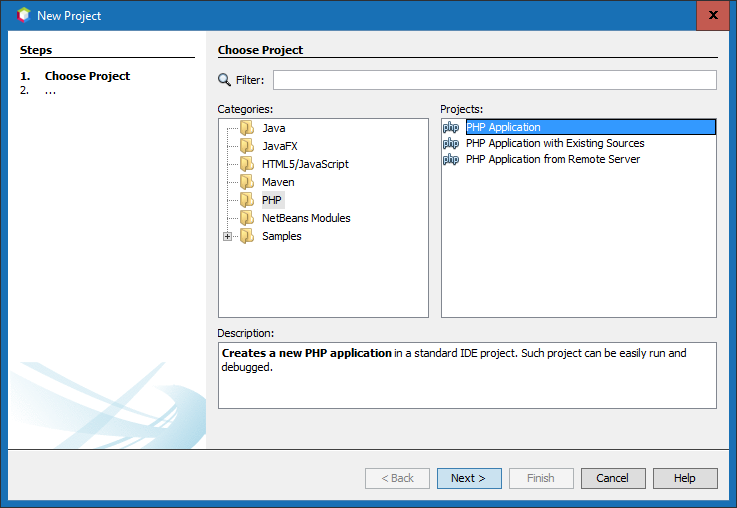Select the Maven category label
The height and width of the screenshot is (508, 737).
pyautogui.click(x=278, y=182)
